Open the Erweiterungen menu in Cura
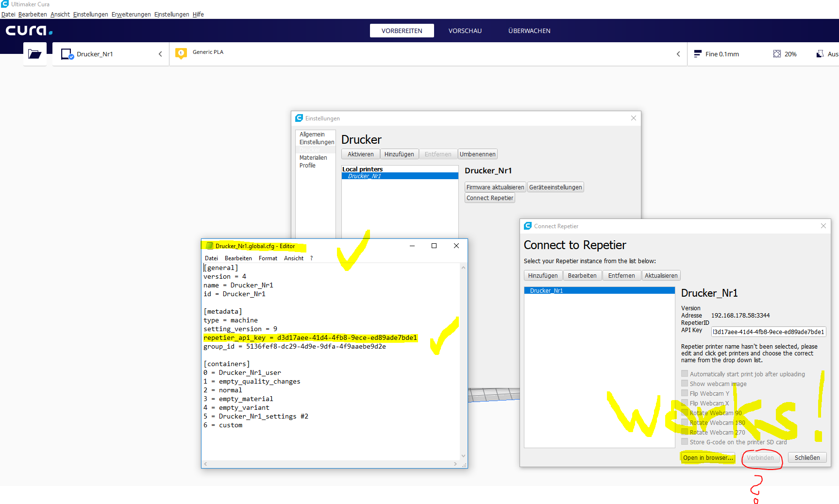This screenshot has width=839, height=504. click(x=131, y=14)
